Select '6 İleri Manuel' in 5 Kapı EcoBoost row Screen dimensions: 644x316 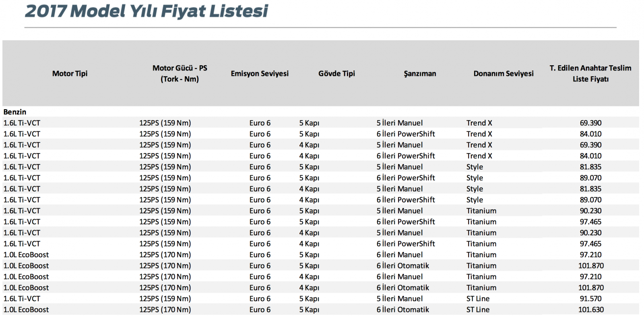[400, 255]
